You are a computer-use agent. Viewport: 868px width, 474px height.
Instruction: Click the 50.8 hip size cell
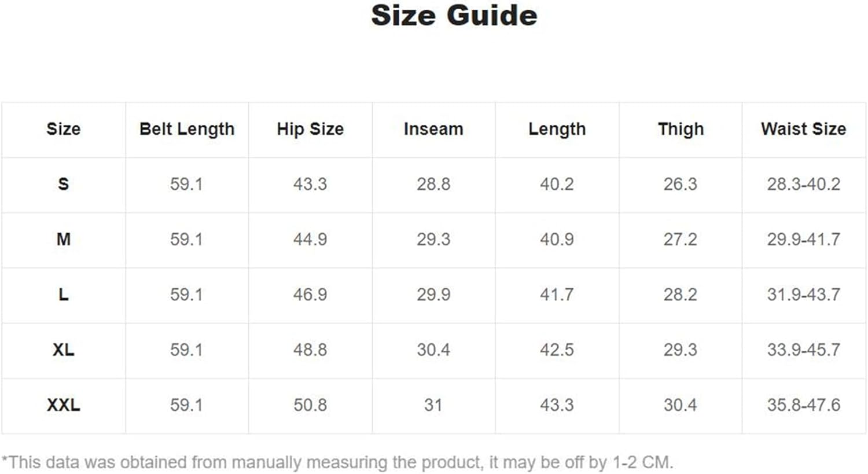point(310,405)
